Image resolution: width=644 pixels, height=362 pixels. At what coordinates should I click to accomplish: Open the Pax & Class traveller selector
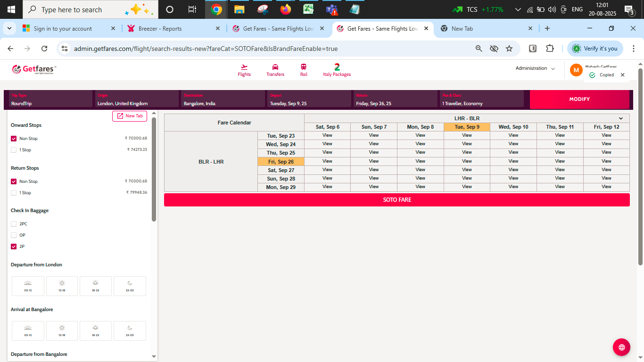click(x=481, y=99)
